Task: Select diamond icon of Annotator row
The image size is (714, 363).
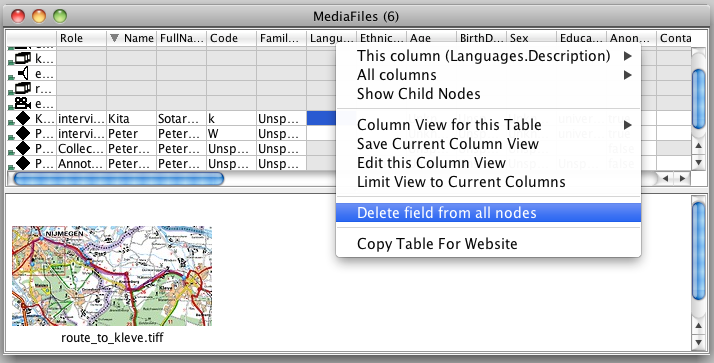Action: pos(23,164)
